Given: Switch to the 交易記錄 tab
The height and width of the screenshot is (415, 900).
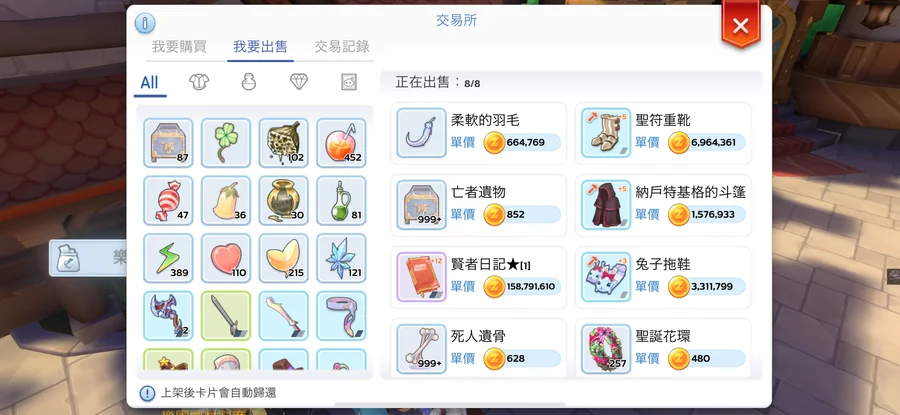Looking at the screenshot, I should click(342, 46).
